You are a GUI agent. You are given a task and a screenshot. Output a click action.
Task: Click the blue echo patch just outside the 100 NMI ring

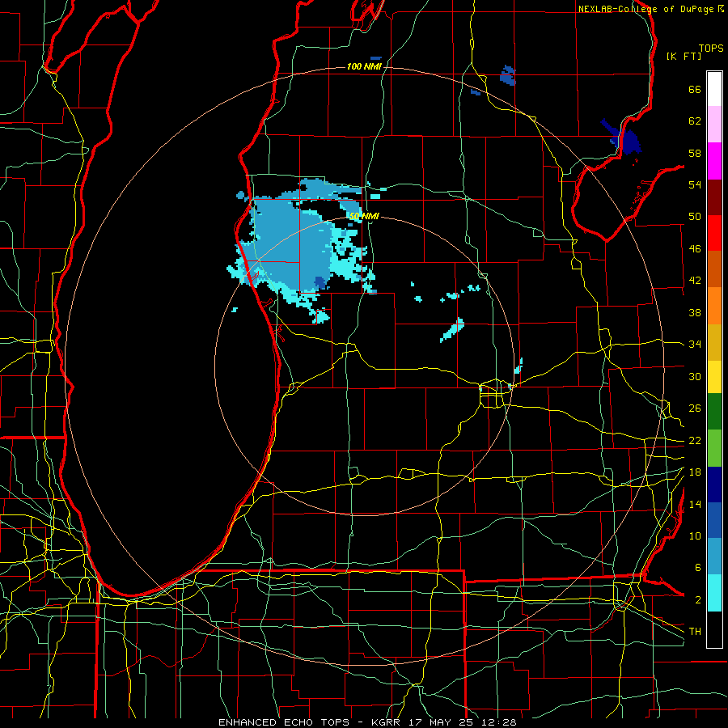pos(508,76)
